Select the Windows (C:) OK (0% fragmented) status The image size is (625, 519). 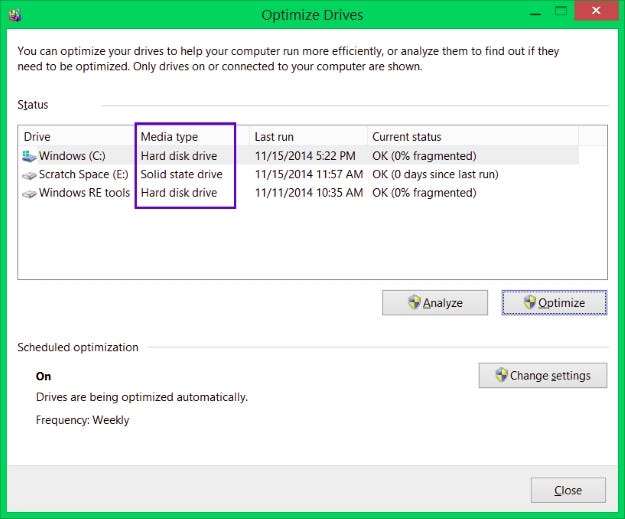[424, 156]
